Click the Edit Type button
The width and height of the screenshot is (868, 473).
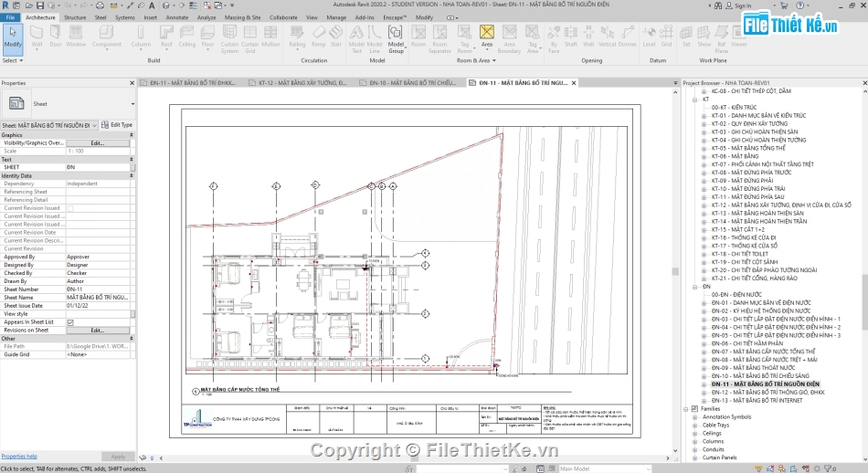coord(117,125)
